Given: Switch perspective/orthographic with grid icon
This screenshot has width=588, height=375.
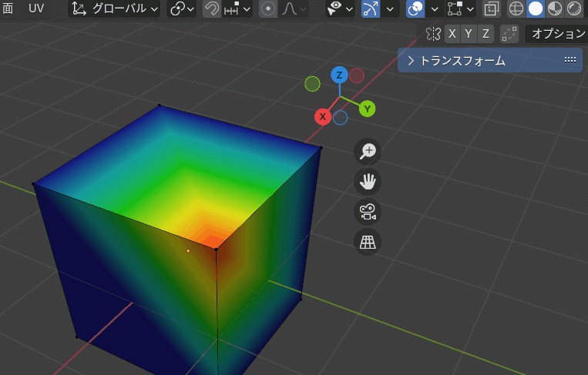Looking at the screenshot, I should [x=368, y=242].
